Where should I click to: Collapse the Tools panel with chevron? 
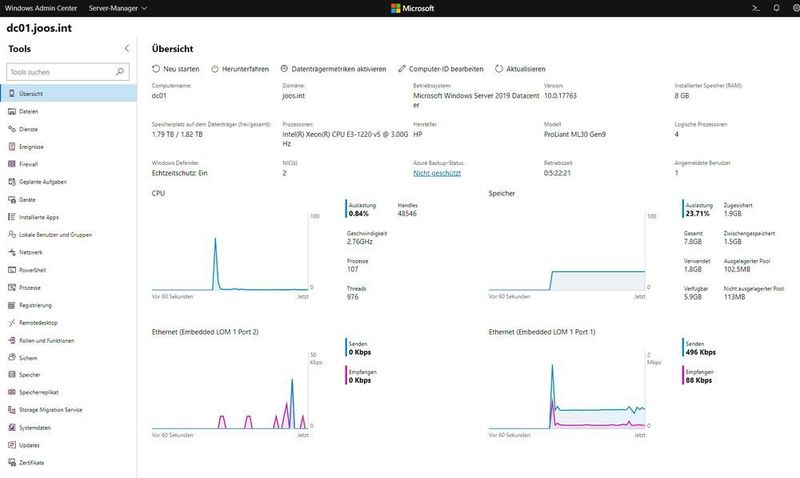tap(127, 48)
